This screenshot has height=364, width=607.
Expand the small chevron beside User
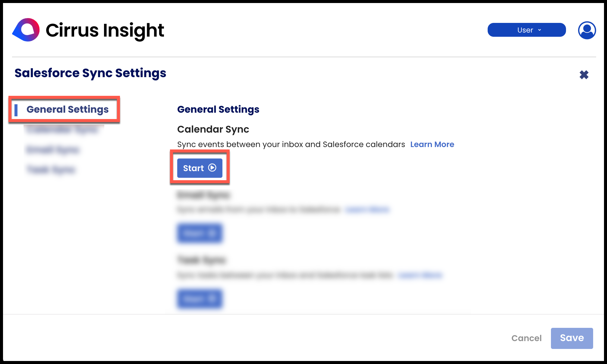pyautogui.click(x=539, y=30)
